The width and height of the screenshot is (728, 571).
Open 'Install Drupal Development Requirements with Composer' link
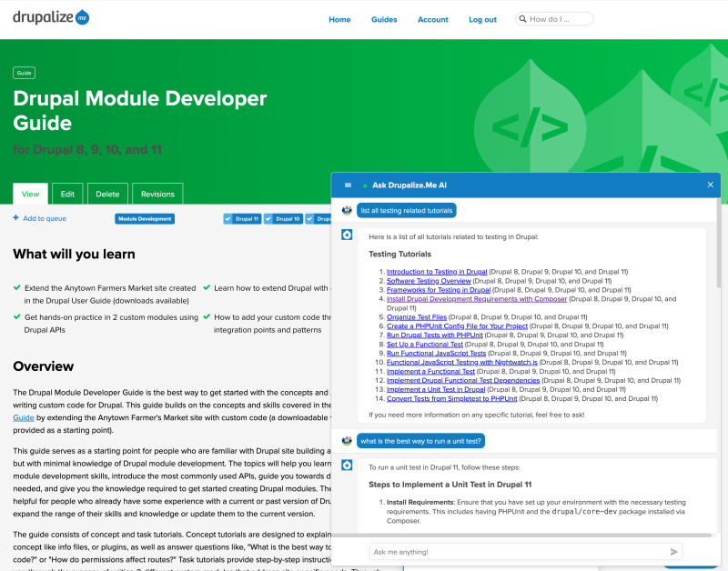click(x=477, y=299)
